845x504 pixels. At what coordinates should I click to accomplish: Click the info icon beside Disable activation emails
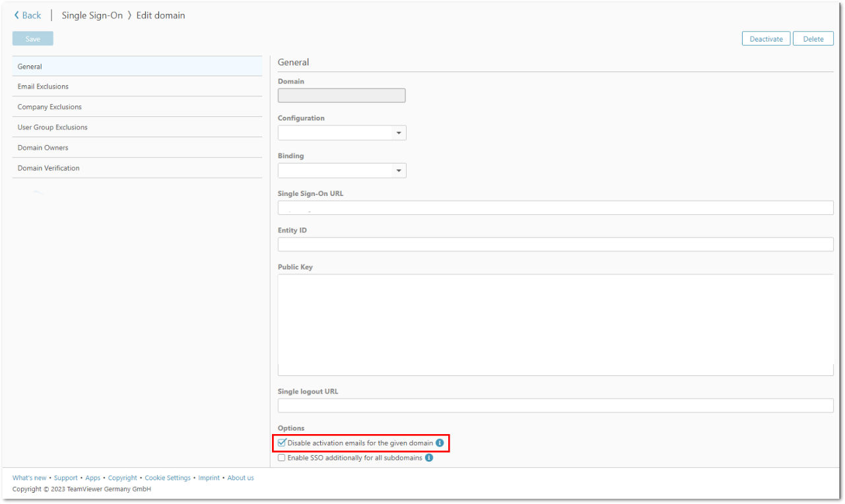click(x=440, y=443)
